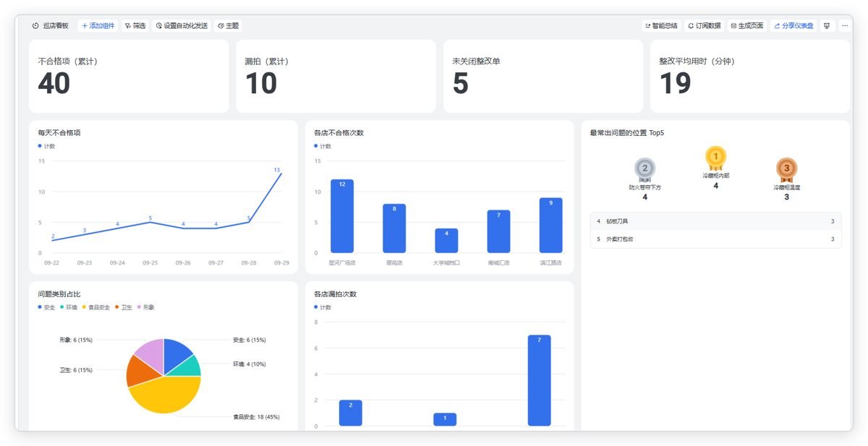The width and height of the screenshot is (868, 446).
Task: Click the 智能总结 button
Action: [x=661, y=26]
